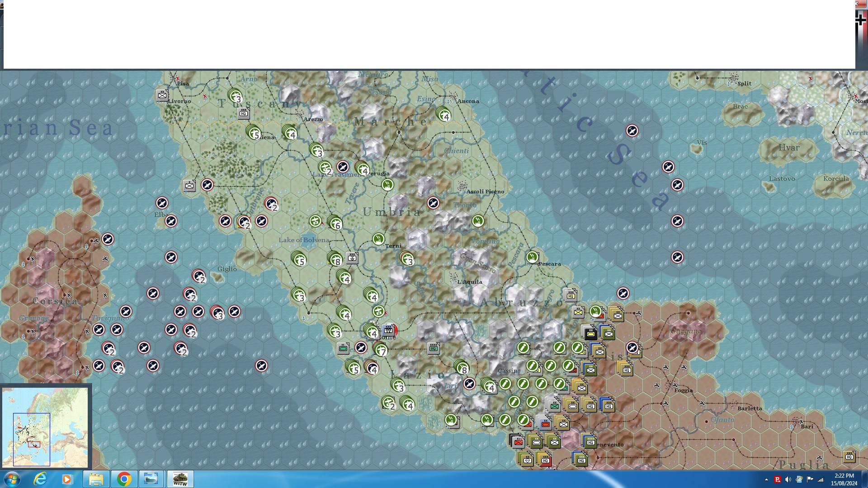The image size is (868, 488).
Task: Click the green marker numbered 6 near Bolsena
Action: click(335, 223)
